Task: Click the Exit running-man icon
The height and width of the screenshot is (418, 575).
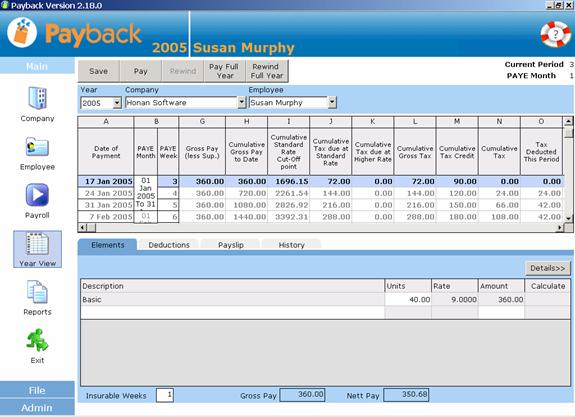Action: click(x=37, y=340)
